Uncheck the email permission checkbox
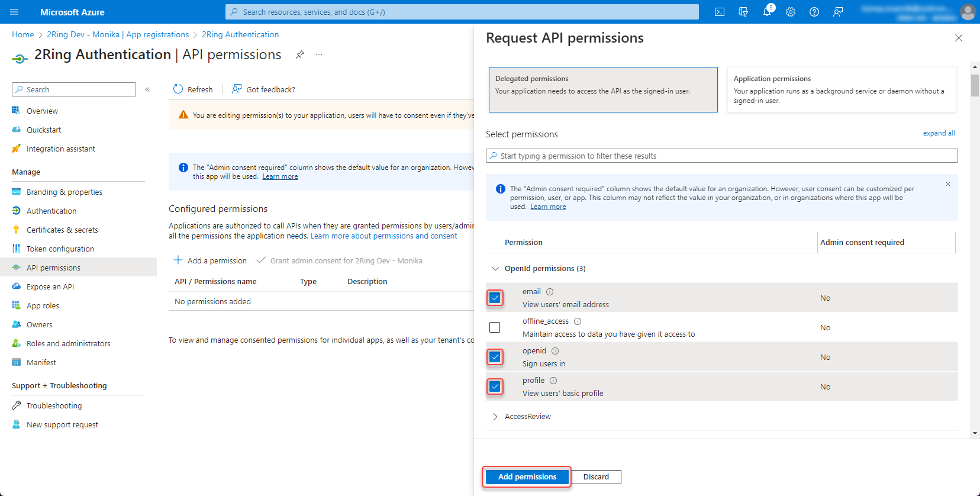The width and height of the screenshot is (980, 496). point(495,298)
